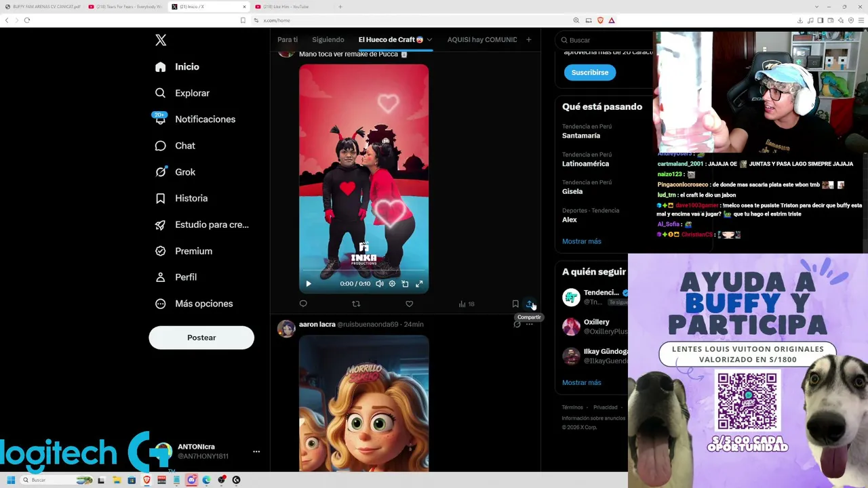Open Estudio para creadores in sidebar
The height and width of the screenshot is (488, 868).
tap(201, 224)
